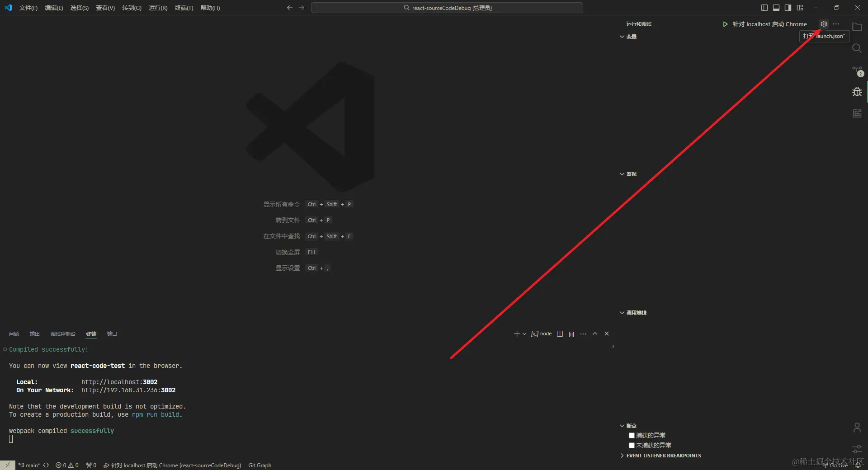The image size is (868, 470).
Task: Open the 文件(F) menu
Action: (x=28, y=8)
